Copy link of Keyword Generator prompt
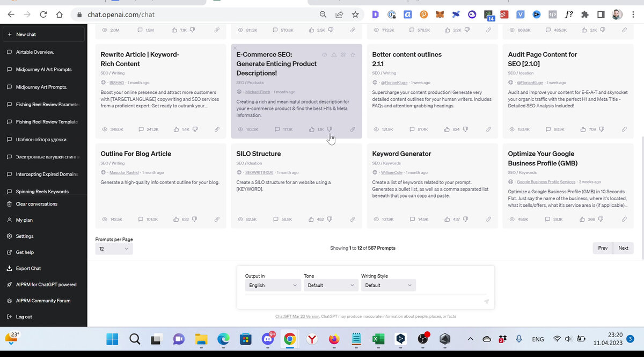The width and height of the screenshot is (644, 357). pos(488,219)
